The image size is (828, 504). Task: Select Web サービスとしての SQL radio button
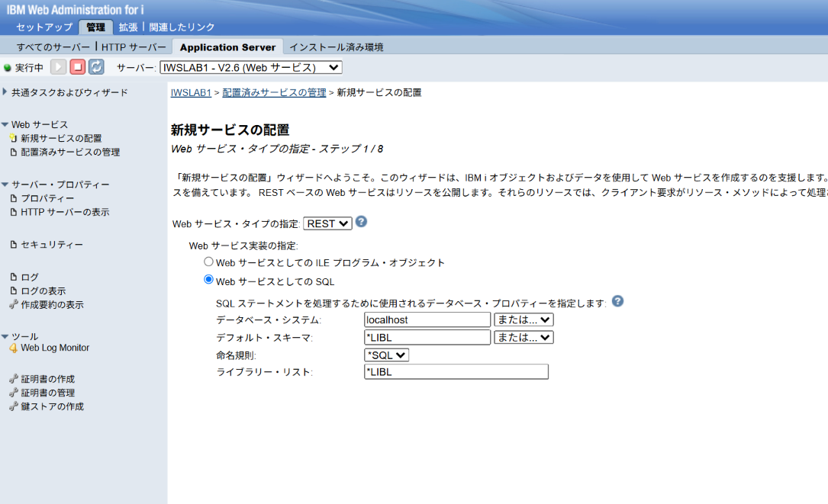(x=208, y=280)
